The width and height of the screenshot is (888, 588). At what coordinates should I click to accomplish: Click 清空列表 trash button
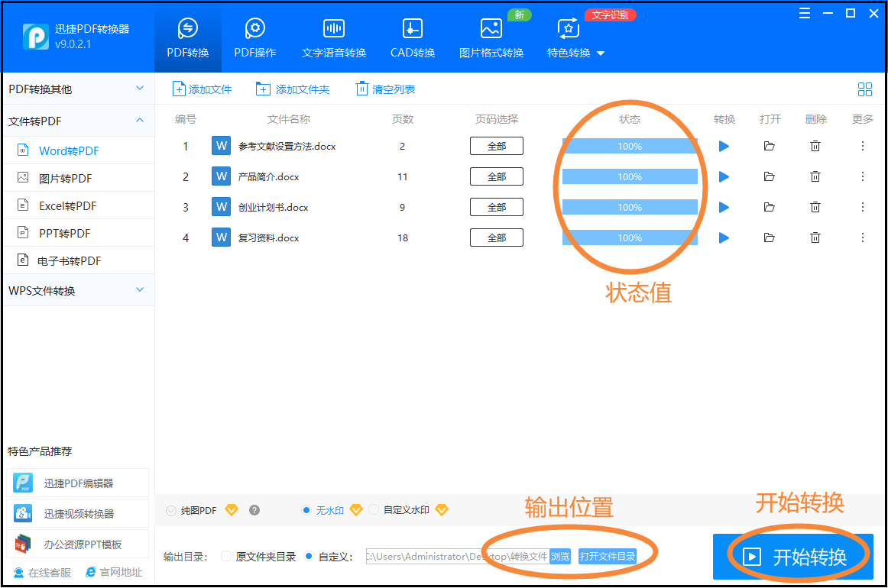[x=385, y=89]
